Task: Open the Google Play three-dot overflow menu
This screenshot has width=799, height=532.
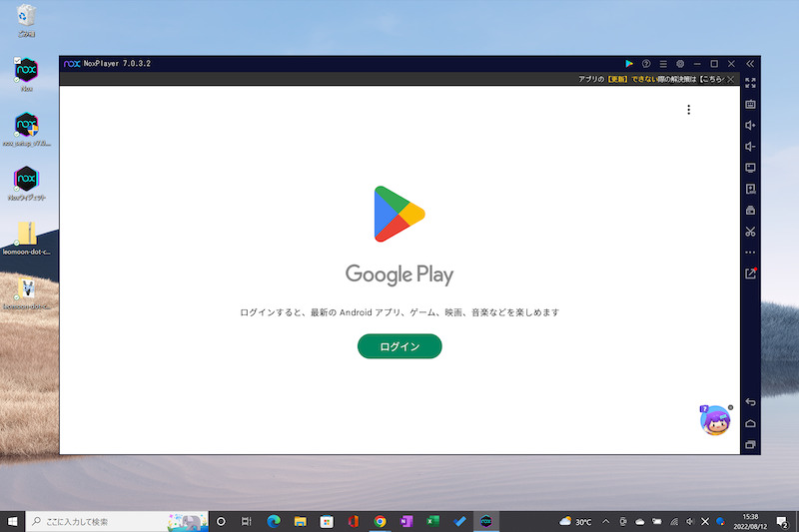Action: coord(688,110)
